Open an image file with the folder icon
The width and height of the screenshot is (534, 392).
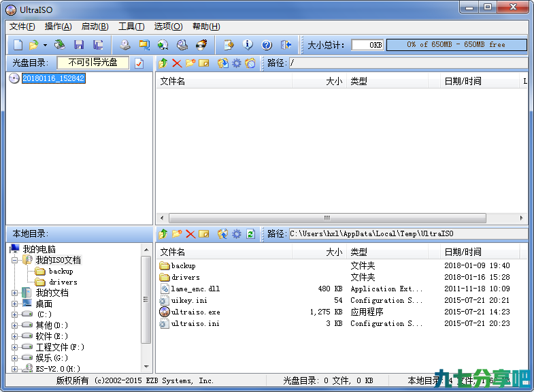tap(34, 45)
